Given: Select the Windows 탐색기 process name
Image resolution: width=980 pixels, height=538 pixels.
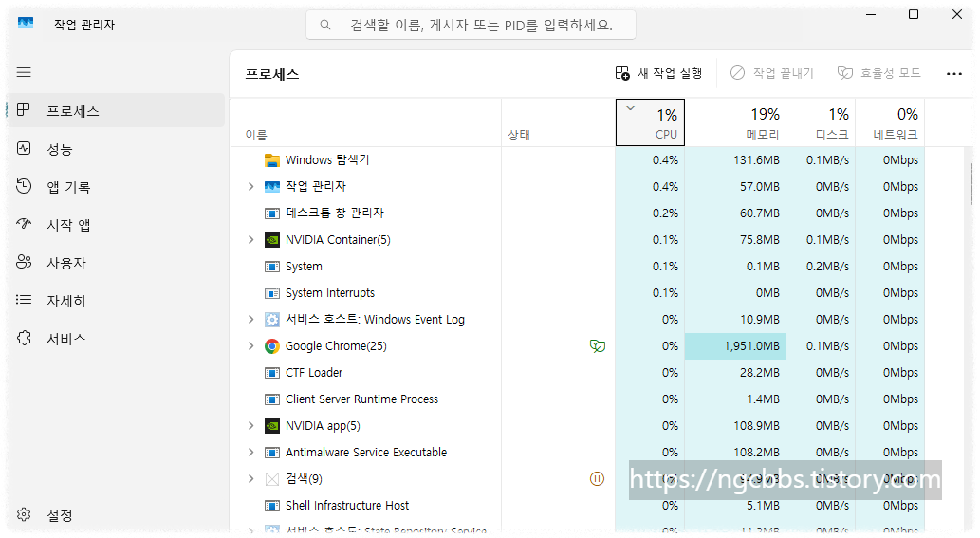Looking at the screenshot, I should (327, 160).
